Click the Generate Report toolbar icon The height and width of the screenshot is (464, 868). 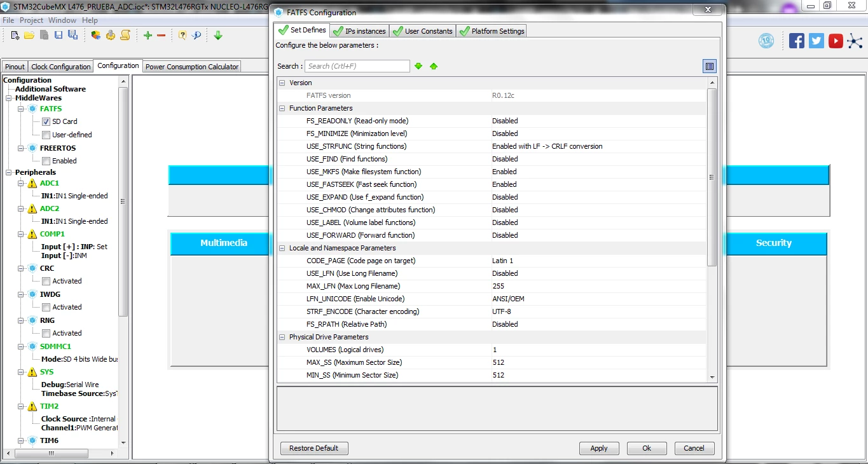point(95,35)
